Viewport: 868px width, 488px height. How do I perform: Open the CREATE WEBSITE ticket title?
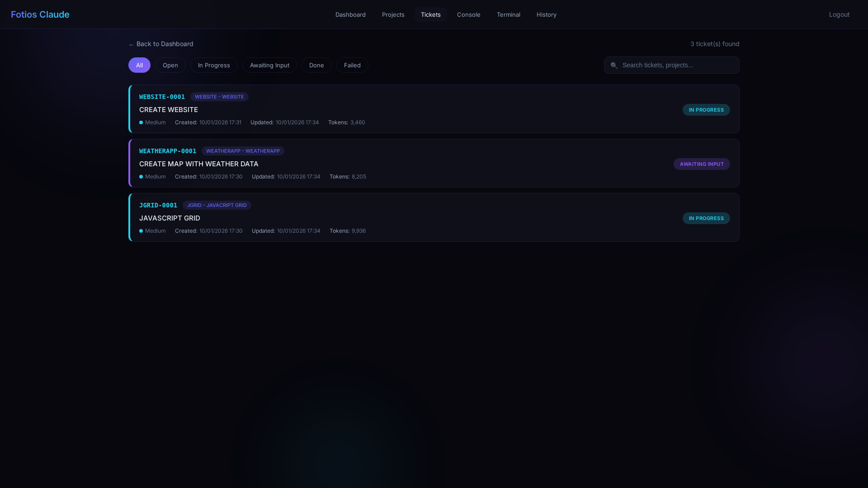[169, 110]
